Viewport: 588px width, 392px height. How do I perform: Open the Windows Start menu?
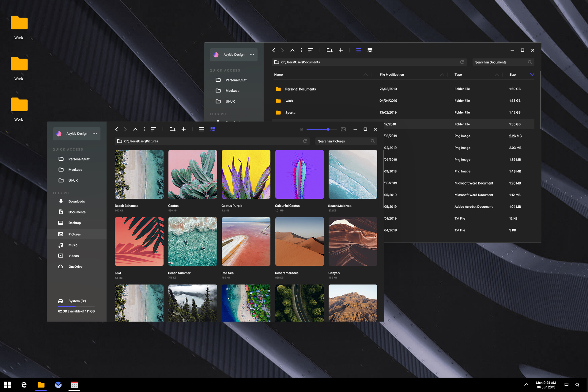(x=7, y=385)
